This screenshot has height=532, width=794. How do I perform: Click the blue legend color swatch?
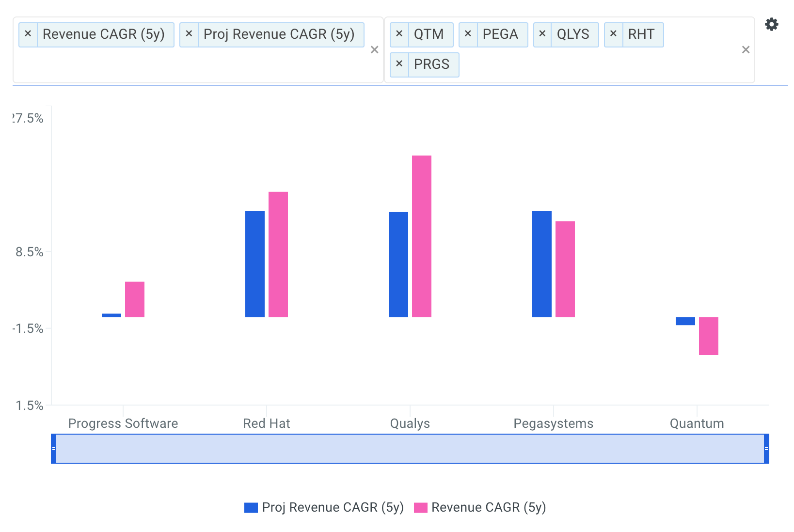(251, 508)
